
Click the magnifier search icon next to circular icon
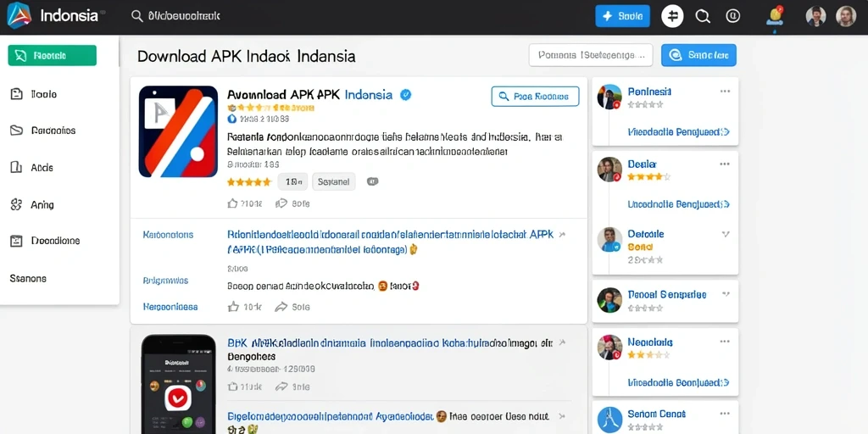[703, 17]
